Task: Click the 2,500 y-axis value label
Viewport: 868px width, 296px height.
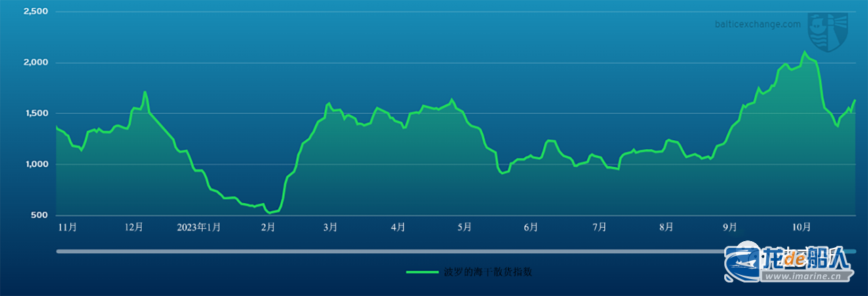Action: pyautogui.click(x=35, y=12)
